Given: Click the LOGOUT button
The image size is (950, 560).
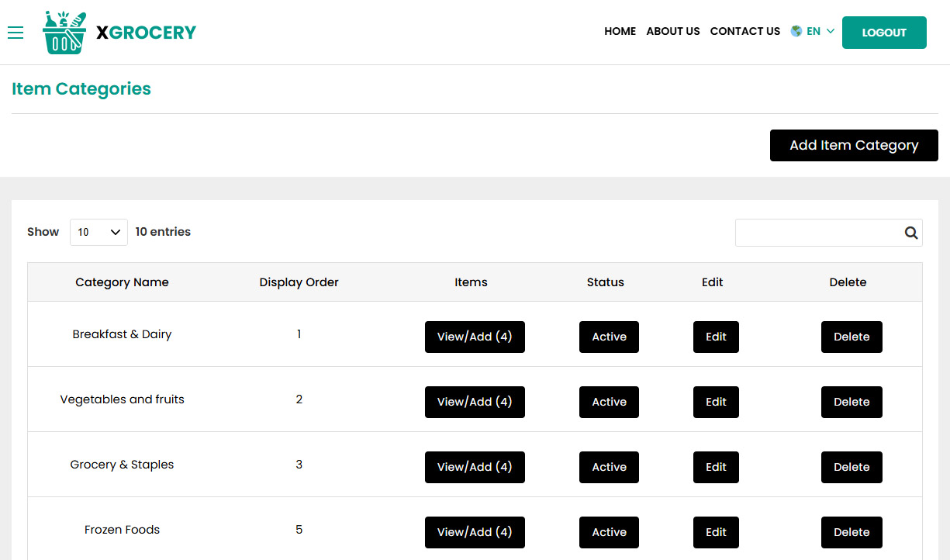Looking at the screenshot, I should [884, 33].
